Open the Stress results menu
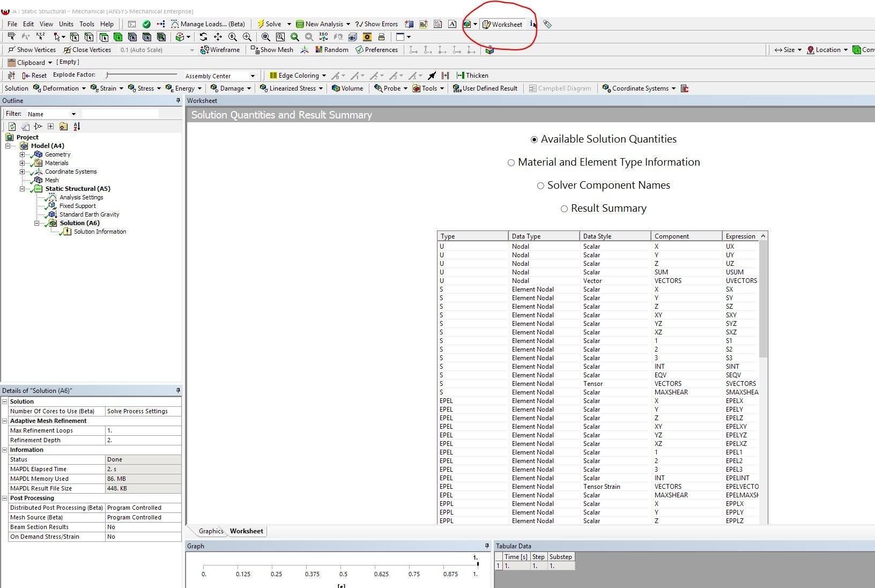The width and height of the screenshot is (875, 588). tap(145, 88)
